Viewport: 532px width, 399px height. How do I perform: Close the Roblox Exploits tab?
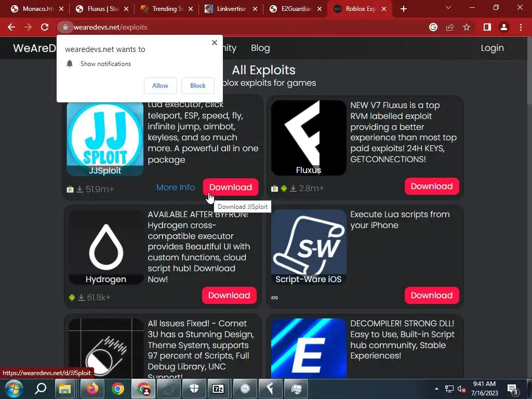tap(384, 9)
